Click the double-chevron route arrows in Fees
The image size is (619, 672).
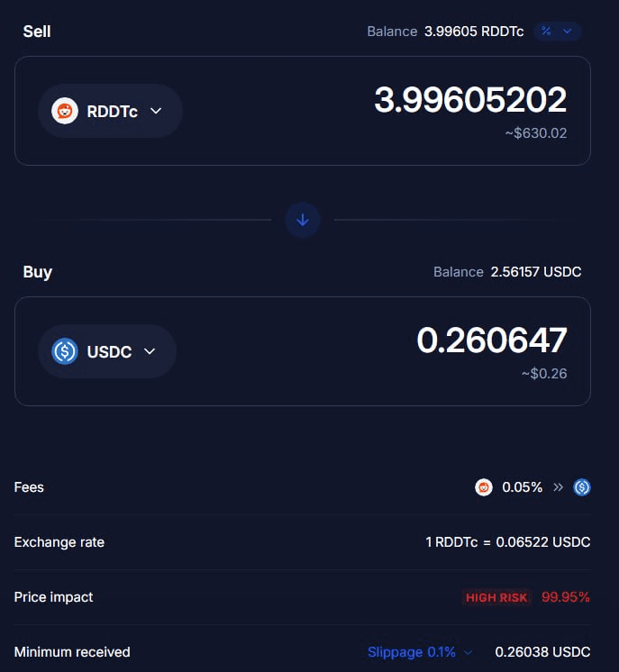point(558,487)
